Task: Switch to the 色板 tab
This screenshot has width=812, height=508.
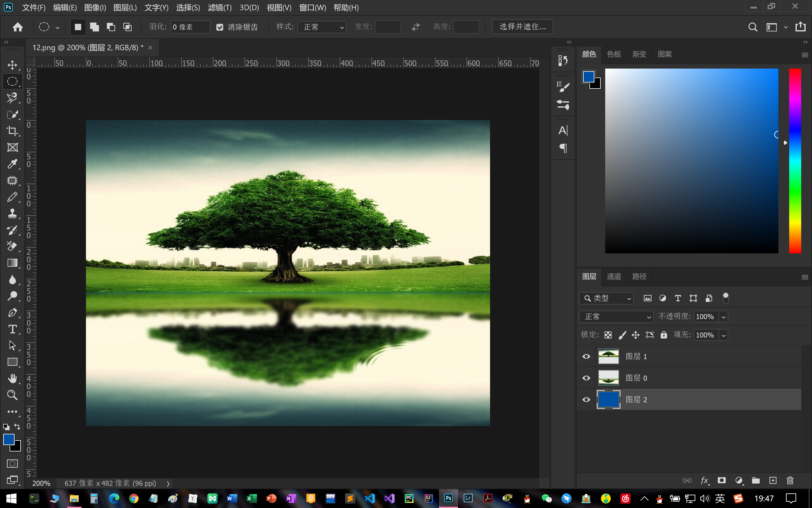Action: pos(614,54)
